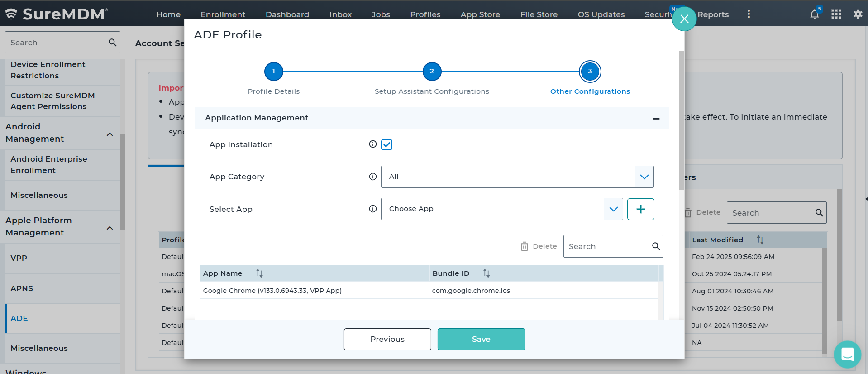Viewport: 868px width, 374px height.
Task: Uncheck the App Installation checkbox
Action: coord(386,144)
